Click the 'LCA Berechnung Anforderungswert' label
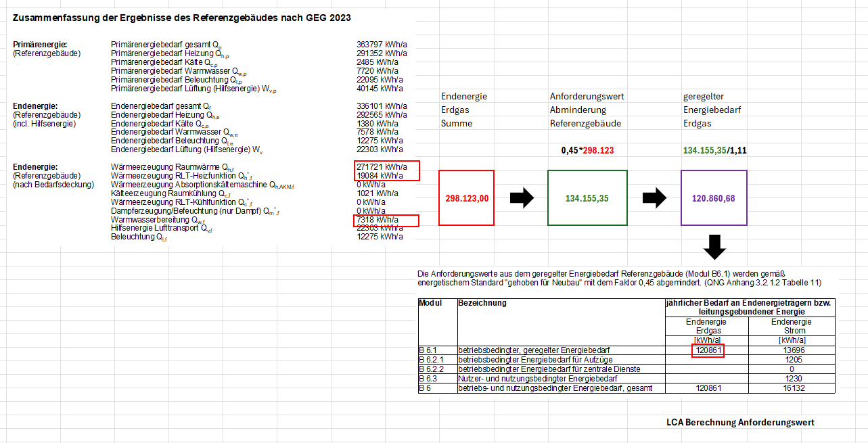This screenshot has width=868, height=443. (740, 422)
